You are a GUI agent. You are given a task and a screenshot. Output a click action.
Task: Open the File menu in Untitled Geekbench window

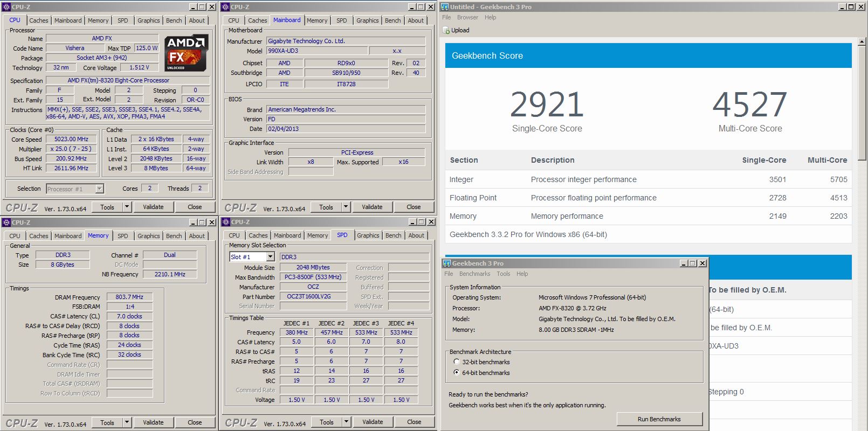click(x=446, y=17)
